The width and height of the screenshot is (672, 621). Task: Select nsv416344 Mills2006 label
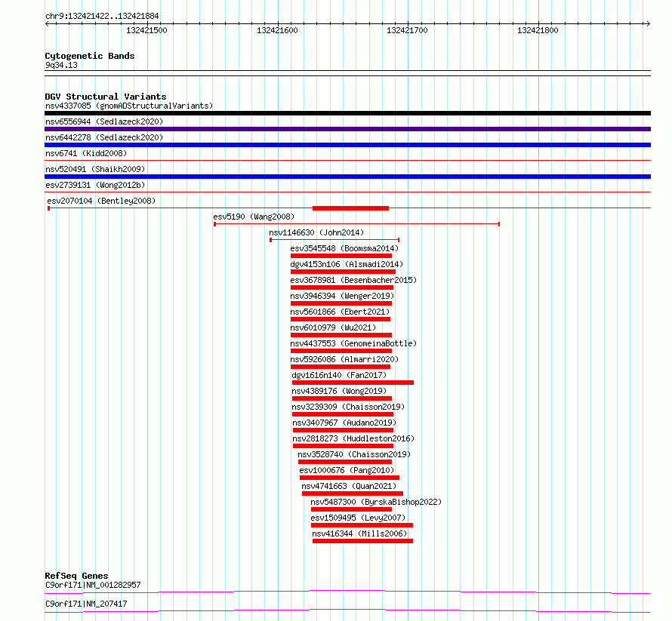point(359,533)
